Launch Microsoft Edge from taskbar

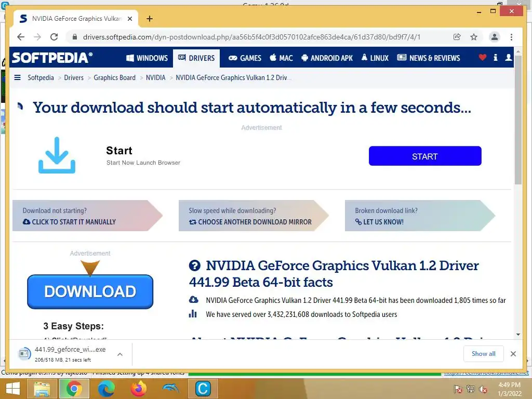(x=106, y=389)
